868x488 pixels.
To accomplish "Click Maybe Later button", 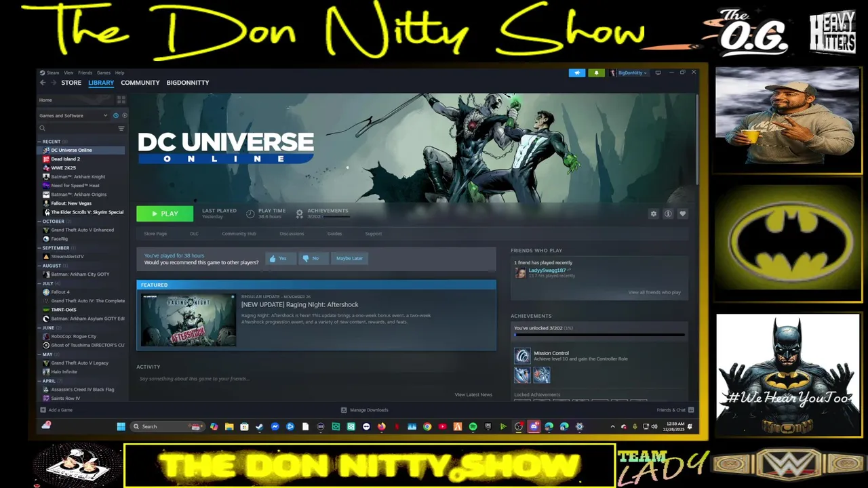I will tap(349, 258).
